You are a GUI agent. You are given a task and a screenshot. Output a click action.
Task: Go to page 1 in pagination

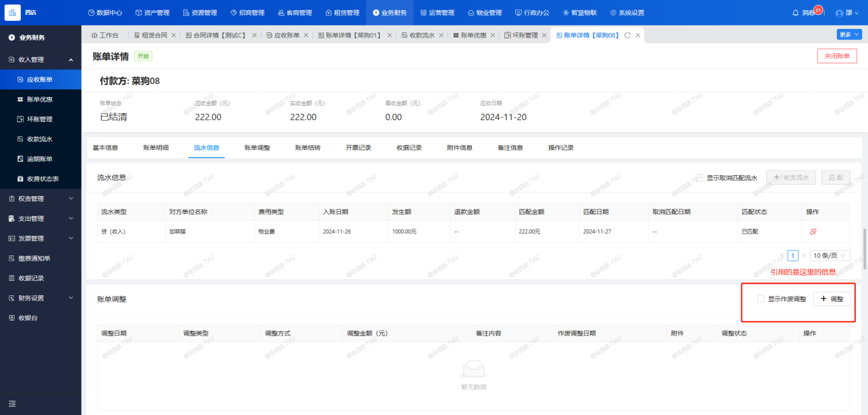click(x=793, y=255)
